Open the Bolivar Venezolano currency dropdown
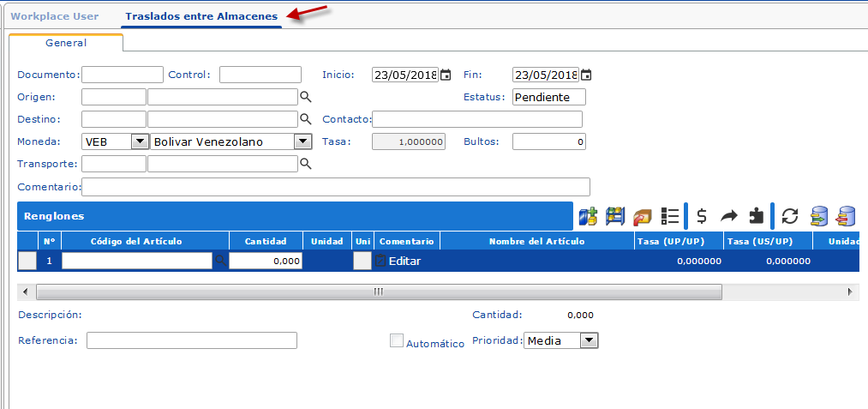The width and height of the screenshot is (868, 409). 302,141
